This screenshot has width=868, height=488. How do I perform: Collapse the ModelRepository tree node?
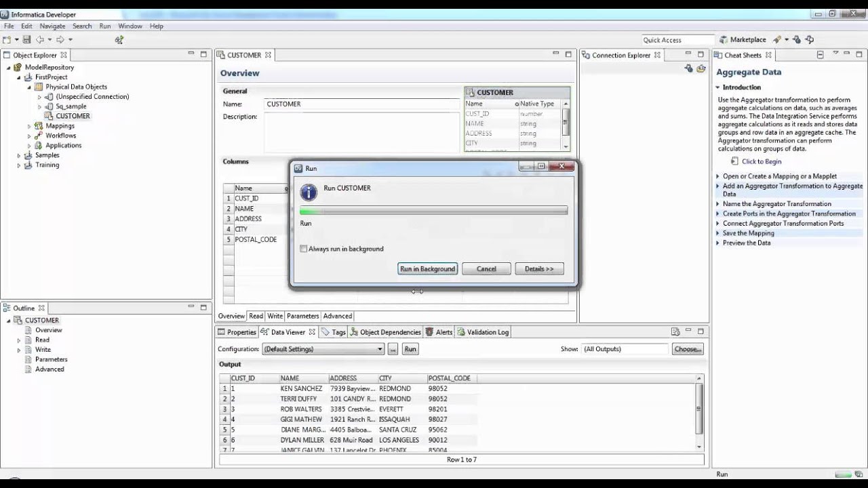click(9, 67)
